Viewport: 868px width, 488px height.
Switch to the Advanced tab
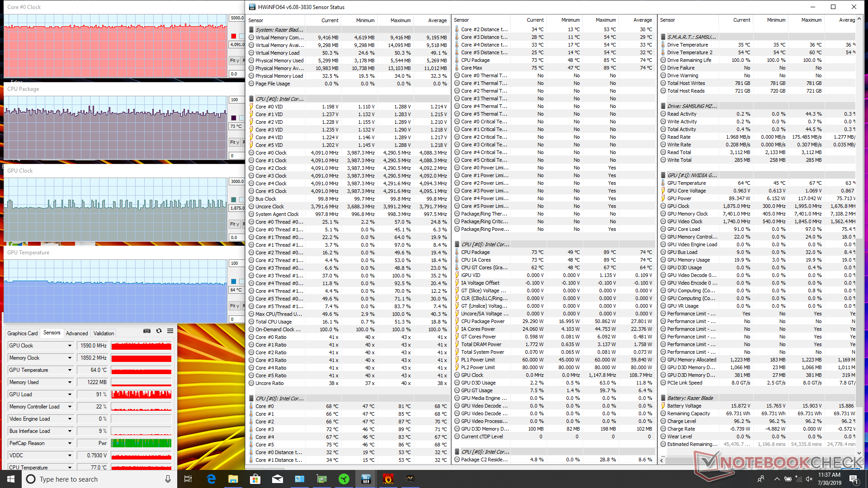point(77,333)
